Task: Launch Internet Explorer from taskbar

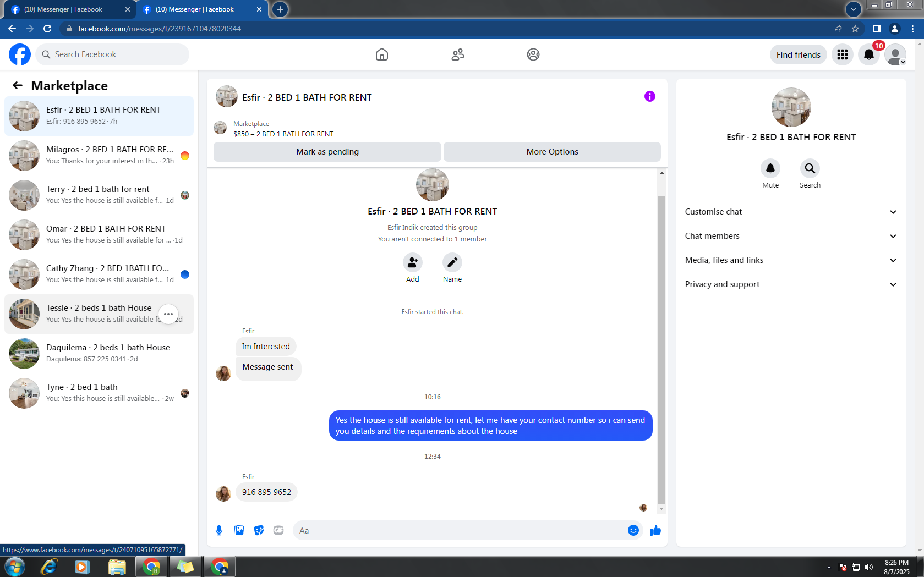Action: click(49, 567)
